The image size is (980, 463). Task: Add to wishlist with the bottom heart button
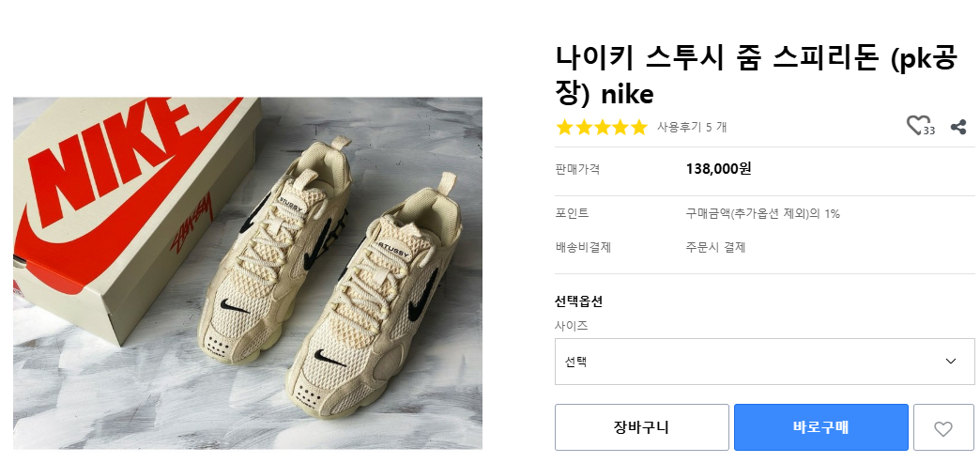pyautogui.click(x=942, y=428)
